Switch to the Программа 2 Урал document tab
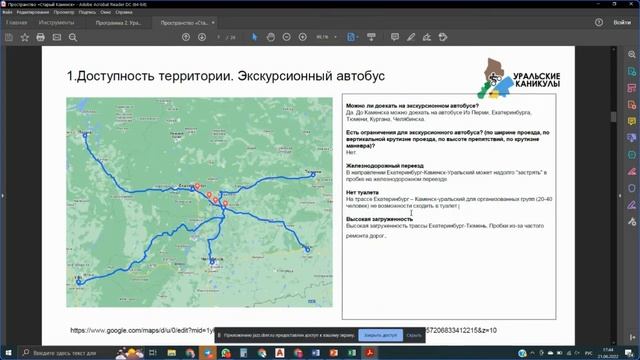The image size is (640, 360). tap(118, 23)
